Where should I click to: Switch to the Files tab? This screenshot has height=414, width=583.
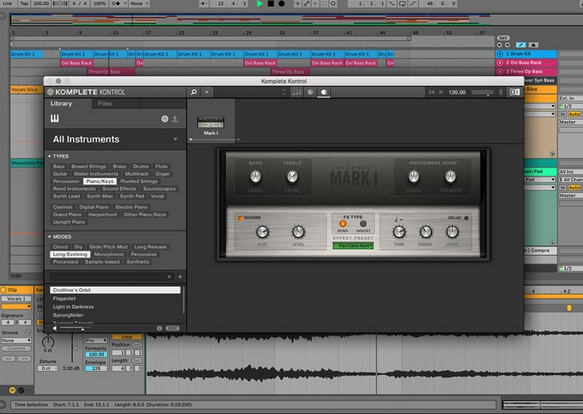(105, 103)
